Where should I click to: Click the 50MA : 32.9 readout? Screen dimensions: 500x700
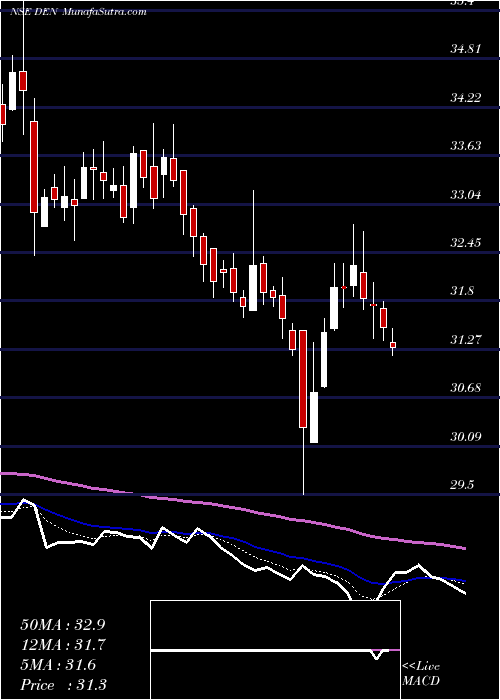tap(63, 624)
